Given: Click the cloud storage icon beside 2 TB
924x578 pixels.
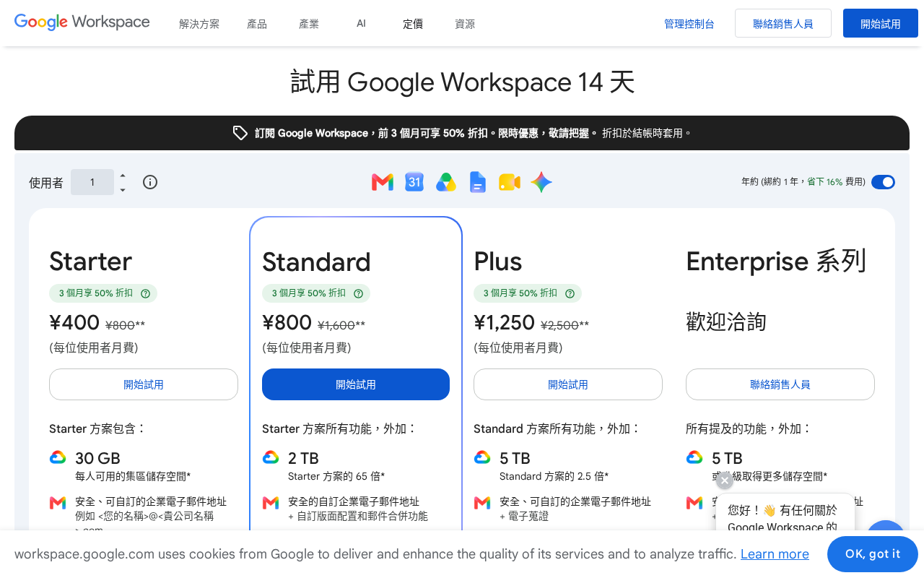Looking at the screenshot, I should click(x=271, y=457).
